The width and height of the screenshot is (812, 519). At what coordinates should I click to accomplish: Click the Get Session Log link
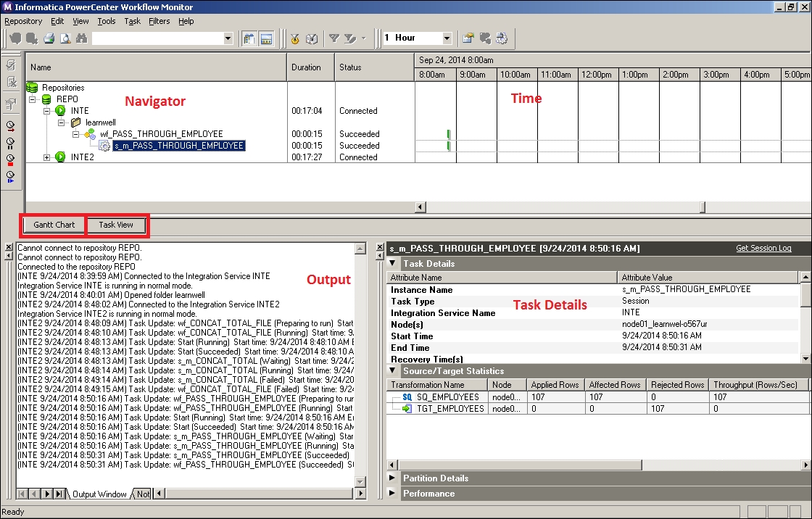tap(763, 248)
